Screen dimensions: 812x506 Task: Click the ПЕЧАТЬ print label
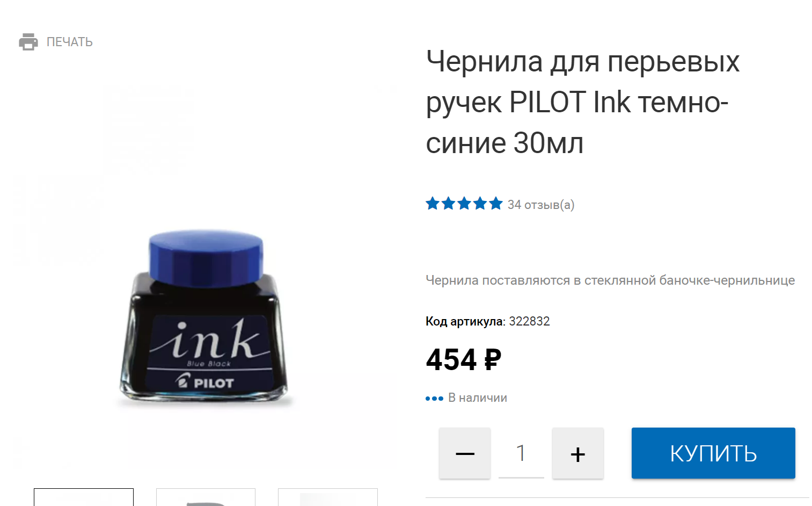[x=70, y=42]
